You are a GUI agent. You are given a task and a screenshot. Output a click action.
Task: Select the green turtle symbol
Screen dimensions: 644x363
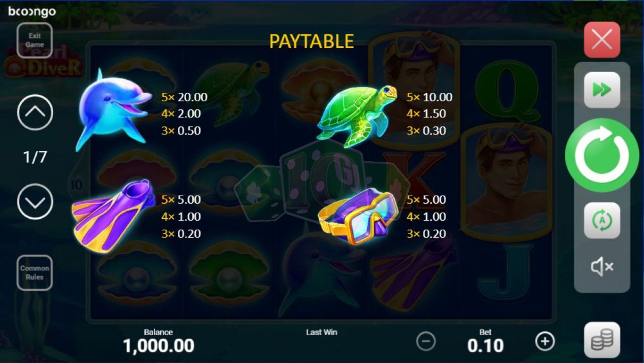pos(357,115)
